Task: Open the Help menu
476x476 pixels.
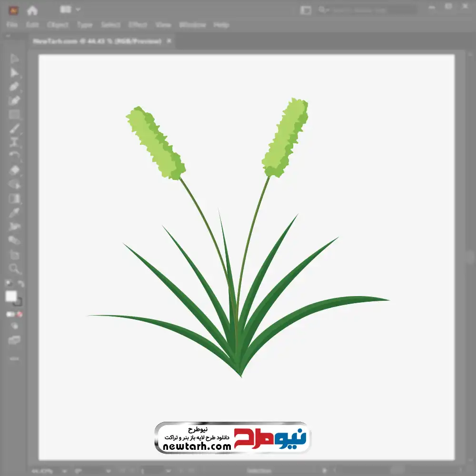Action: point(221,25)
